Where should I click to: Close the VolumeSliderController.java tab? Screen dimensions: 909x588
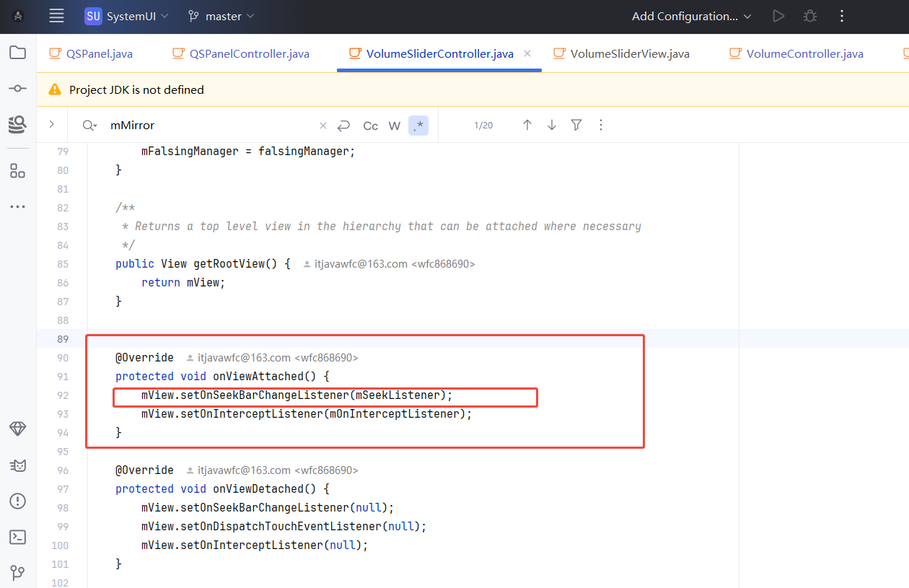[x=527, y=53]
